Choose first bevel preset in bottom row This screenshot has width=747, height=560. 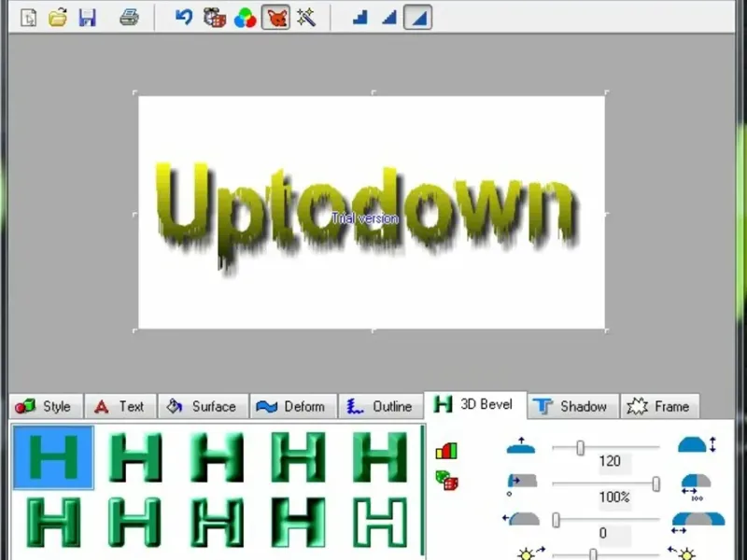(x=53, y=522)
